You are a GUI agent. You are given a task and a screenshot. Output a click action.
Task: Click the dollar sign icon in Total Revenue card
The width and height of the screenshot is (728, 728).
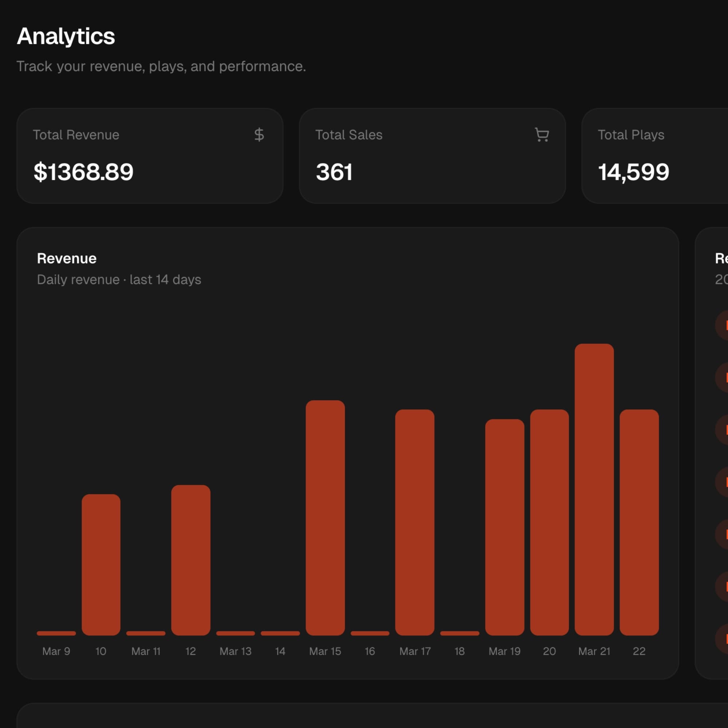coord(259,135)
